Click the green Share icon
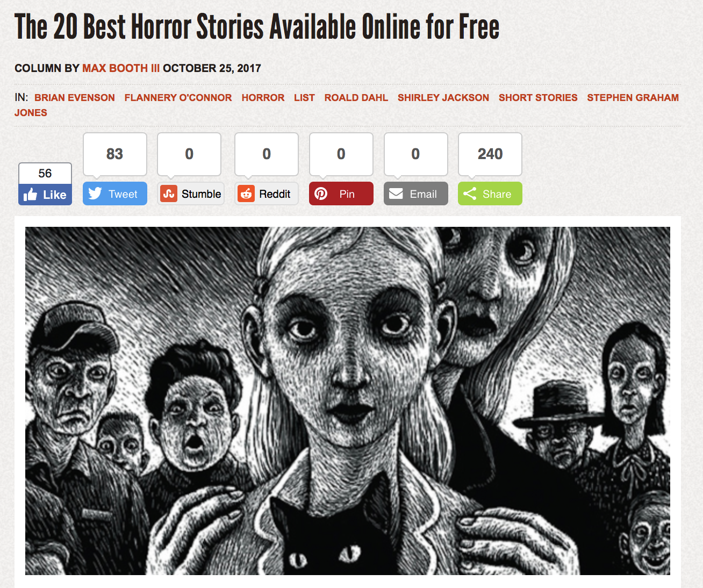Image resolution: width=703 pixels, height=588 pixels. (470, 193)
